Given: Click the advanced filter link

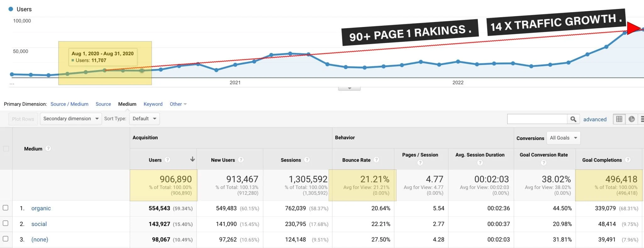Looking at the screenshot, I should (595, 120).
